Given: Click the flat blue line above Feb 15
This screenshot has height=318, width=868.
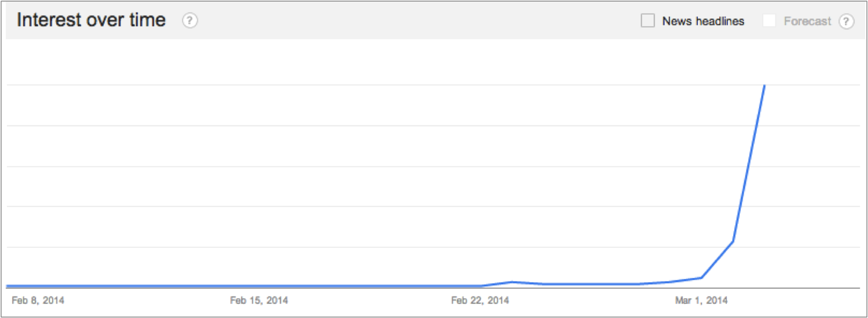Looking at the screenshot, I should pos(259,285).
